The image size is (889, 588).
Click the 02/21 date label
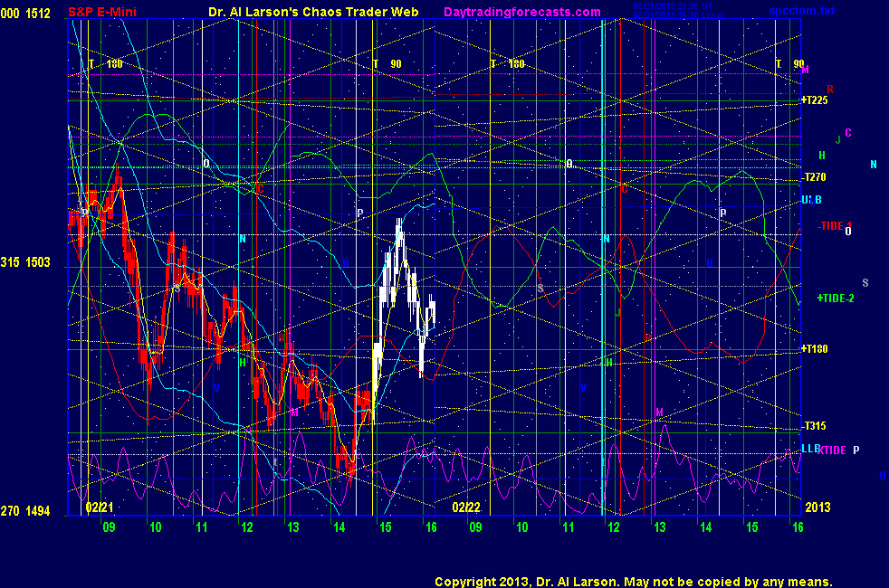pyautogui.click(x=100, y=507)
